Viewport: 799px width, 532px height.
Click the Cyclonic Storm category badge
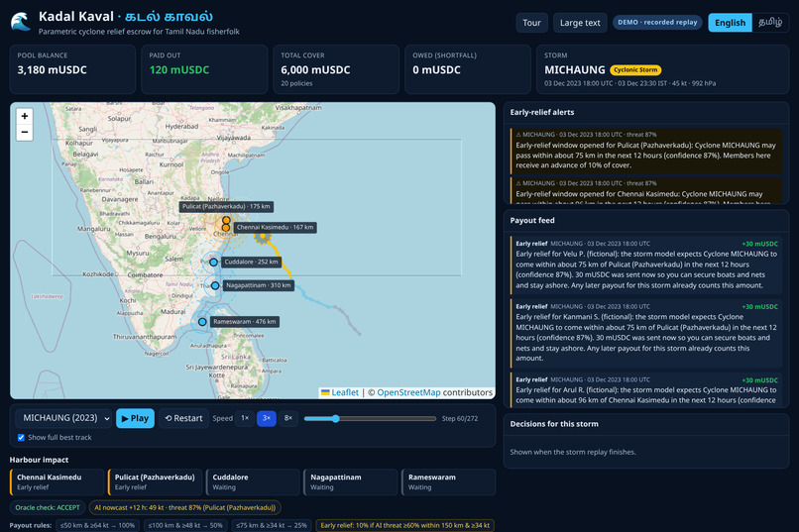click(x=635, y=69)
